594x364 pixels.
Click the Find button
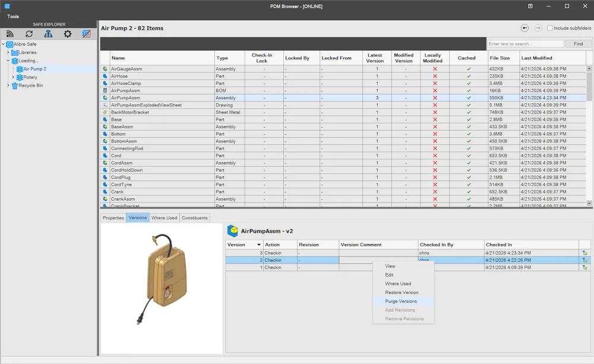point(578,44)
